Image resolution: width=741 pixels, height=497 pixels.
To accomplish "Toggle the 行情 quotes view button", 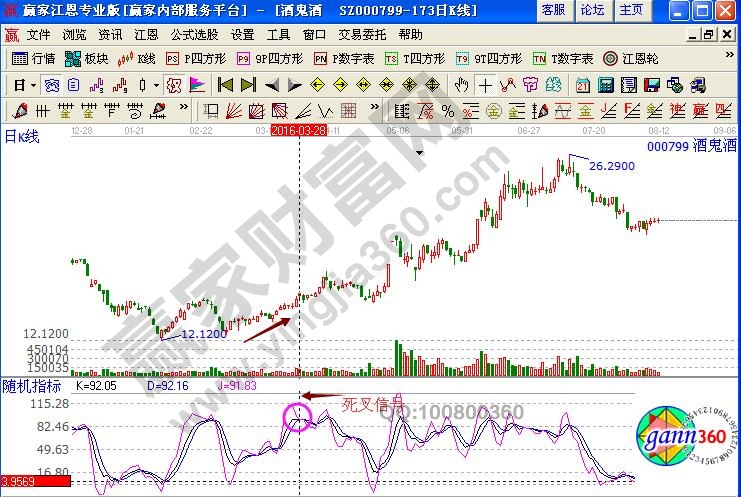I will (x=35, y=59).
